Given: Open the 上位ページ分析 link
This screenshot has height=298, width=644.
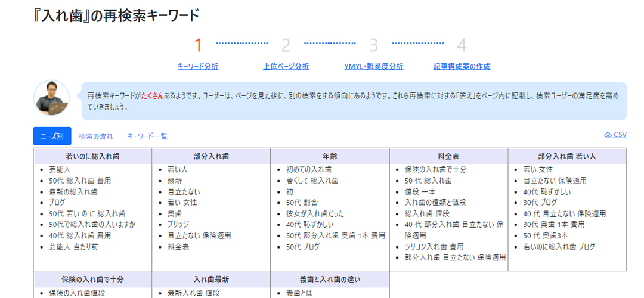Looking at the screenshot, I should tap(286, 66).
